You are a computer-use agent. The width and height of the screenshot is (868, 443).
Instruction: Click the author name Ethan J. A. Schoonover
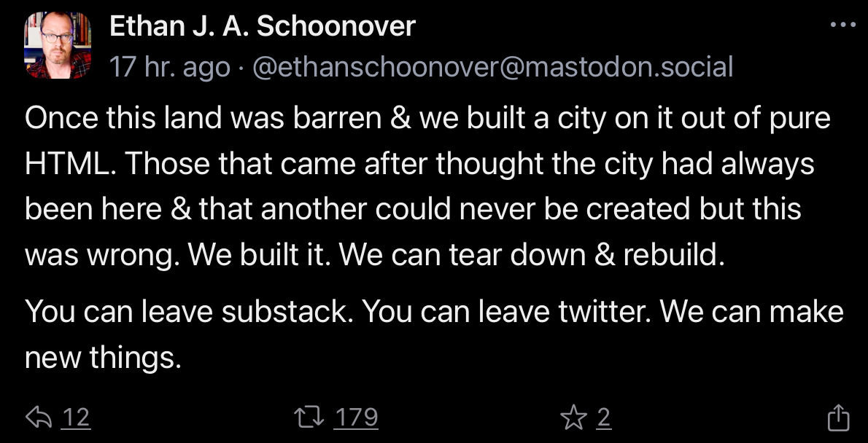pyautogui.click(x=262, y=27)
